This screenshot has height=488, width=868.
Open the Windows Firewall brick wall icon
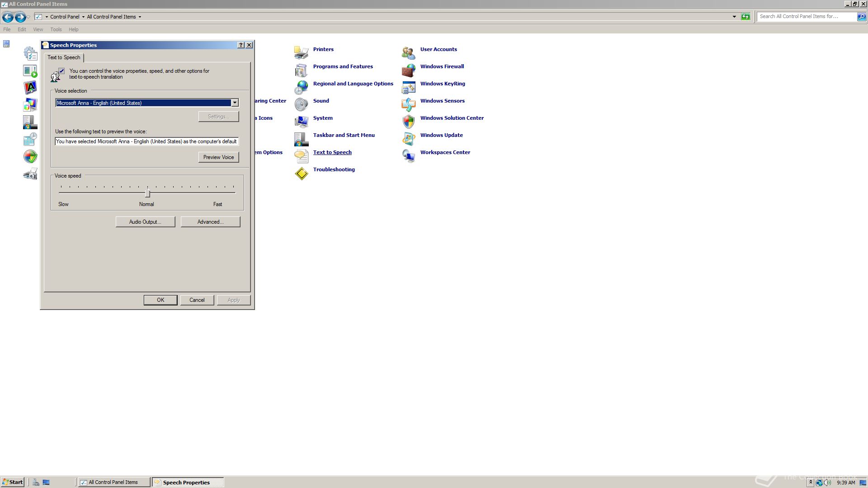(408, 70)
